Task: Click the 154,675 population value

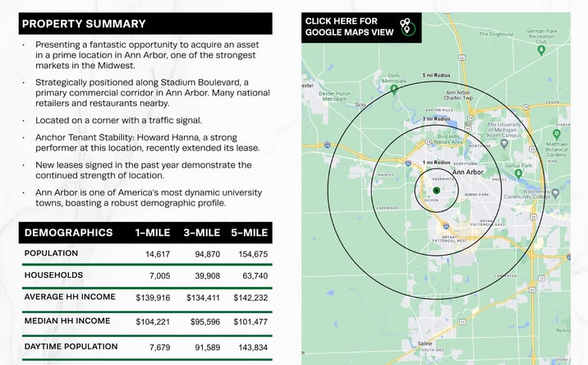Action: pos(253,254)
